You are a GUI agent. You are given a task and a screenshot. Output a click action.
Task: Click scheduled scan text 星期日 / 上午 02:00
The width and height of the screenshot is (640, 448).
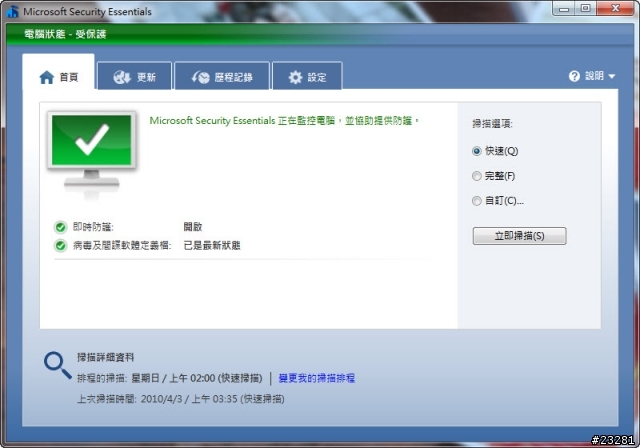point(173,378)
